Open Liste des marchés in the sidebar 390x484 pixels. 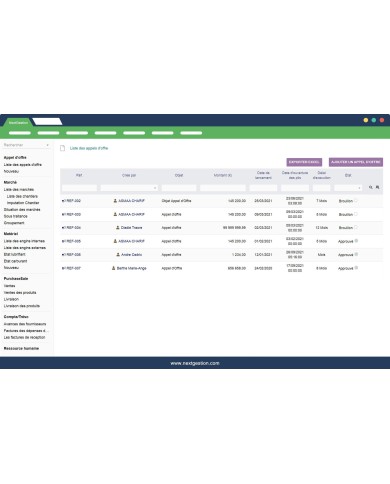19,189
